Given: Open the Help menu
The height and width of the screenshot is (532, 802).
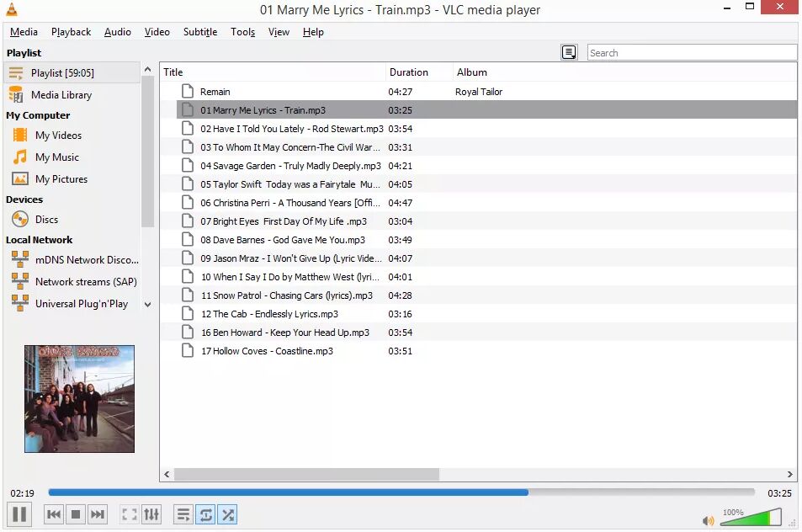Looking at the screenshot, I should [x=313, y=32].
